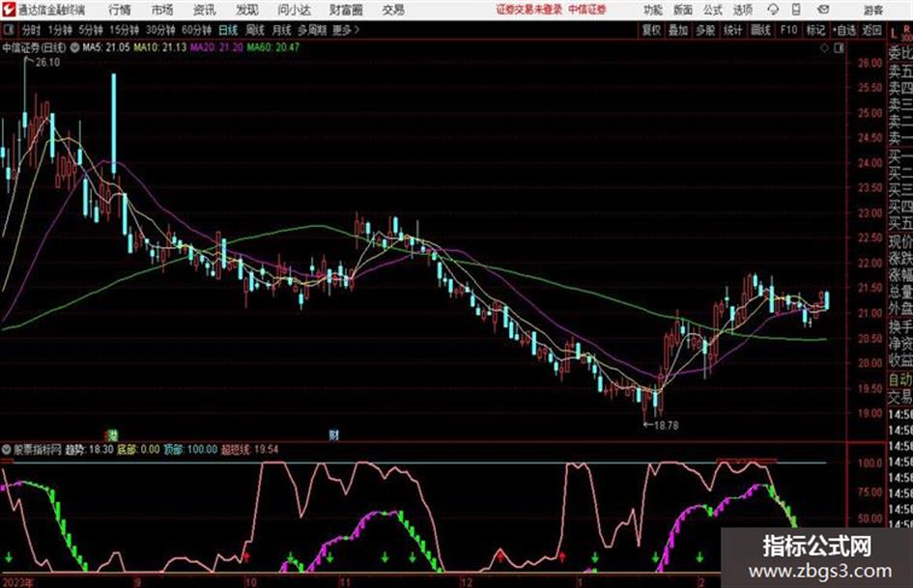The height and width of the screenshot is (588, 913).
Task: Click the diamond icon at chart top right
Action: 824,48
